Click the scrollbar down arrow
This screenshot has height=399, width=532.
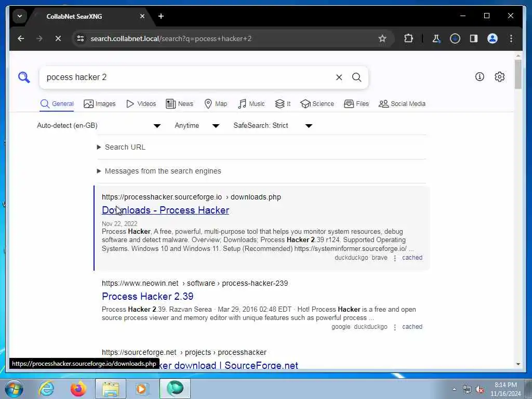(x=518, y=364)
